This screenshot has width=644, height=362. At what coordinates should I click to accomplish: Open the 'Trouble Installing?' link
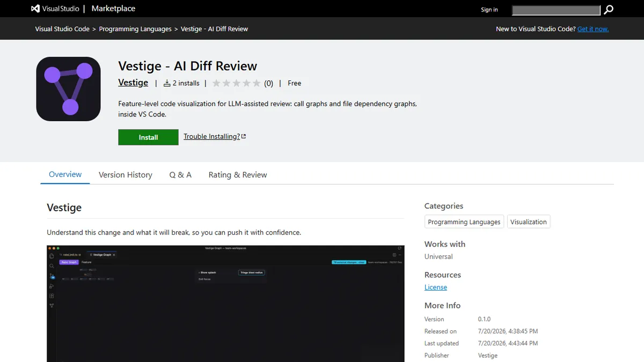[215, 137]
